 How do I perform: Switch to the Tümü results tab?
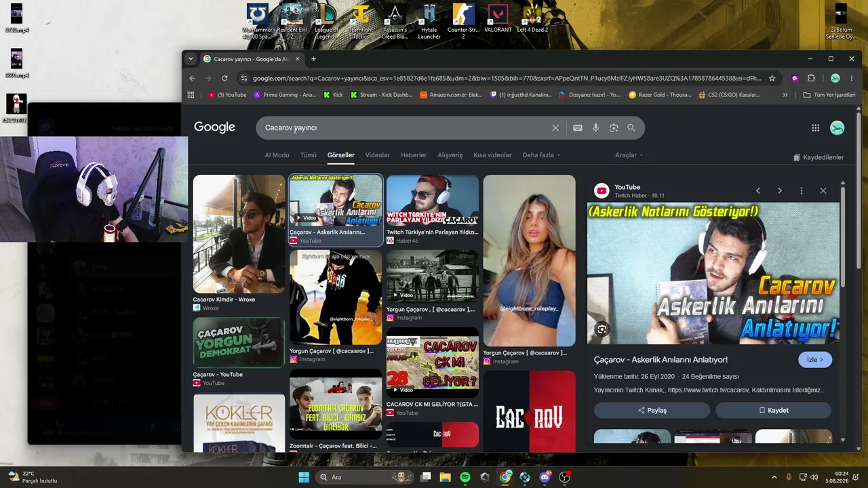[309, 155]
